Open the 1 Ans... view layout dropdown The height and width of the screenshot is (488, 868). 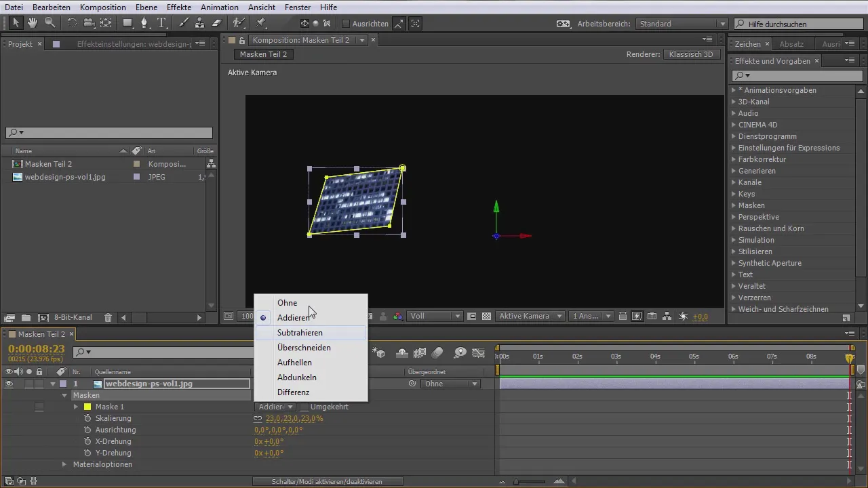[592, 316]
